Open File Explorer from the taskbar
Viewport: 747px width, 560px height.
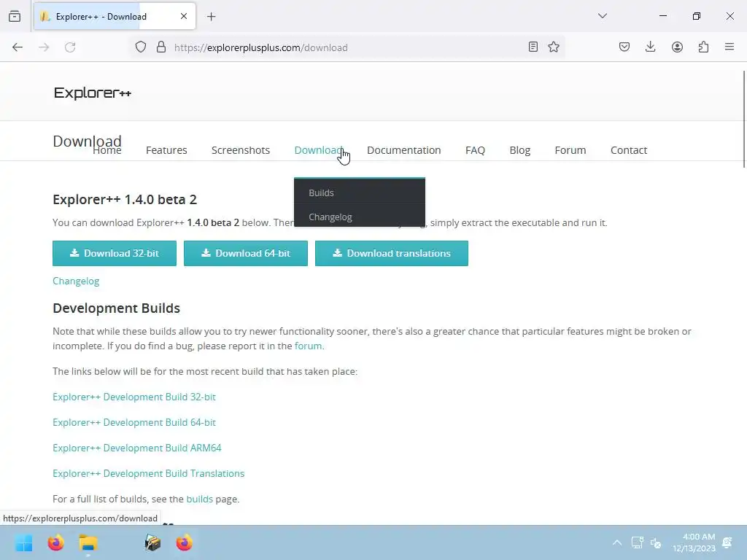point(88,542)
